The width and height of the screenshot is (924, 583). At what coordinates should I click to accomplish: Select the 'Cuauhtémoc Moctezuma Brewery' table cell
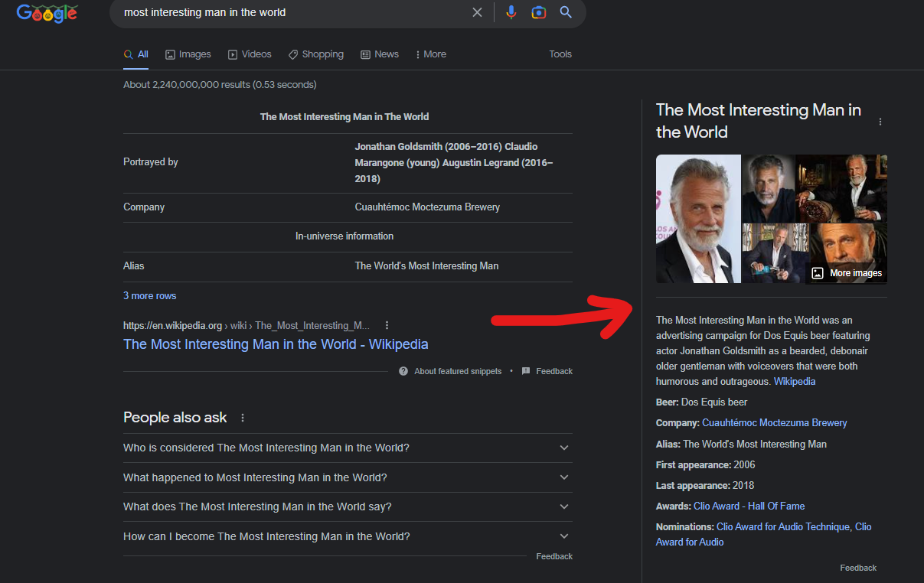pyautogui.click(x=427, y=207)
